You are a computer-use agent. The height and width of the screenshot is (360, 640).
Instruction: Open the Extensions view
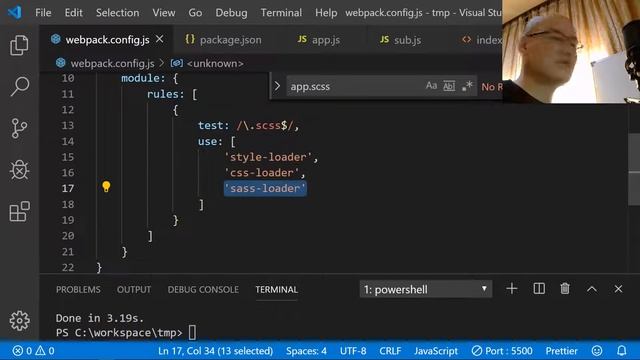point(19,211)
